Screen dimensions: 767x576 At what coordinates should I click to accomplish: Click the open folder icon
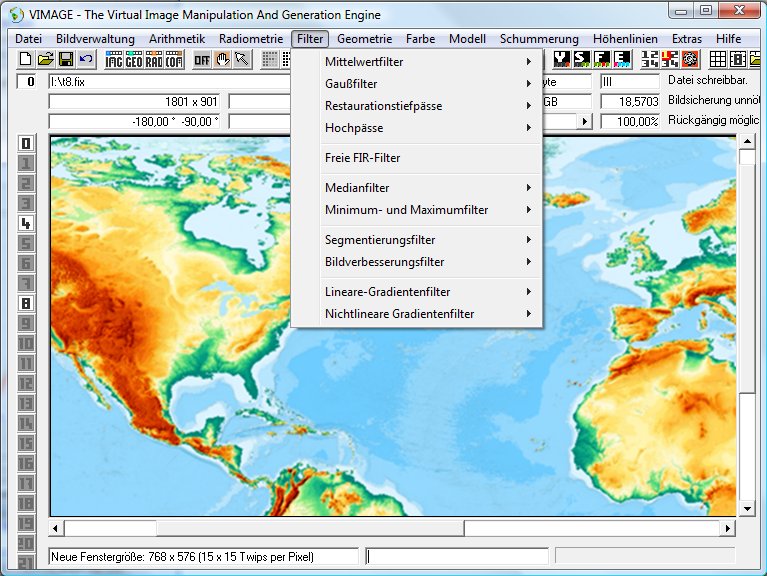[45, 60]
